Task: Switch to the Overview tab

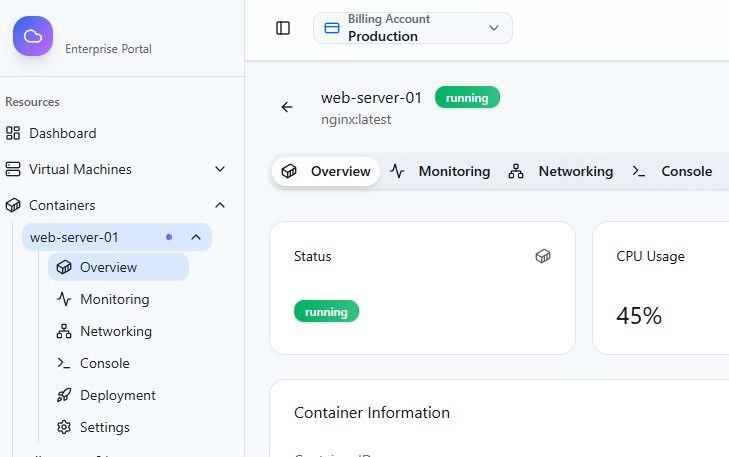Action: 326,171
